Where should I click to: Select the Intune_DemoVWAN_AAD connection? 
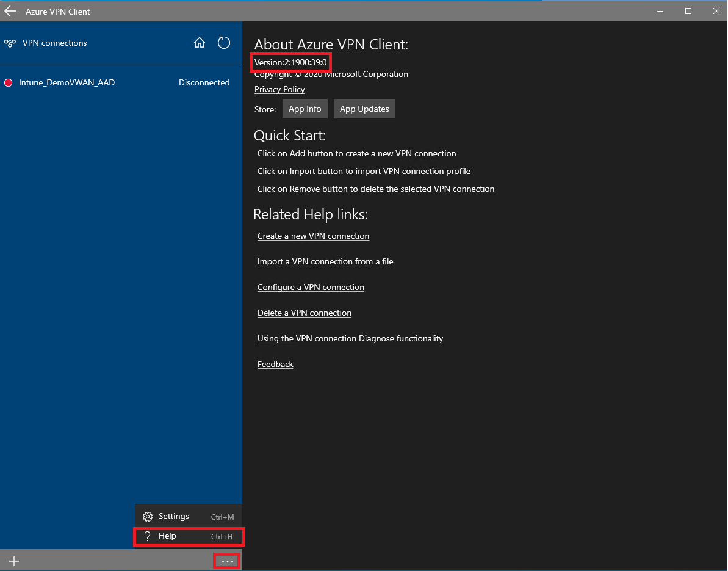point(121,82)
